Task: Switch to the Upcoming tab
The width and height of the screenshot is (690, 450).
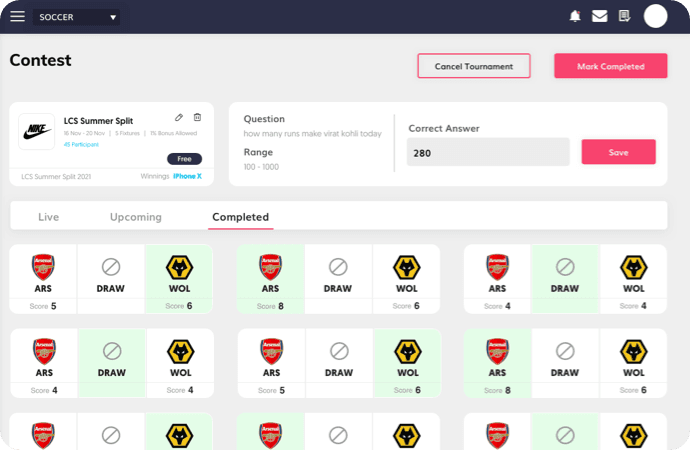Action: coord(135,217)
